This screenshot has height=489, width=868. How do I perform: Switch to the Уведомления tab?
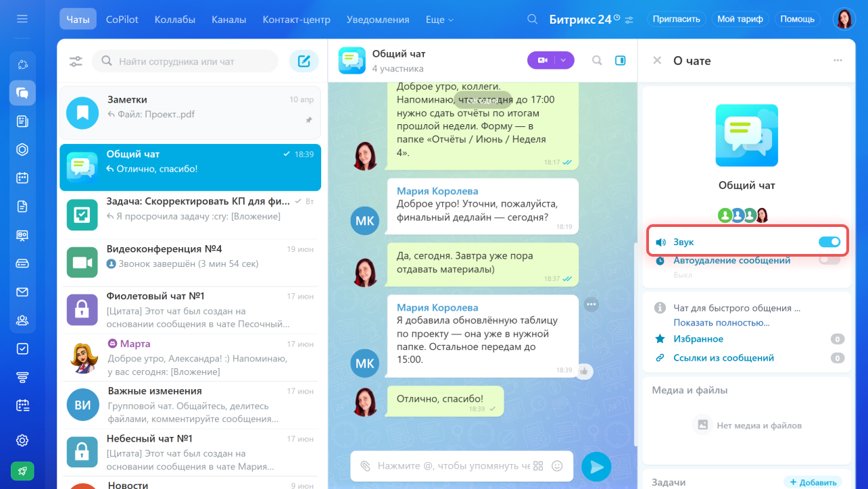tap(378, 20)
